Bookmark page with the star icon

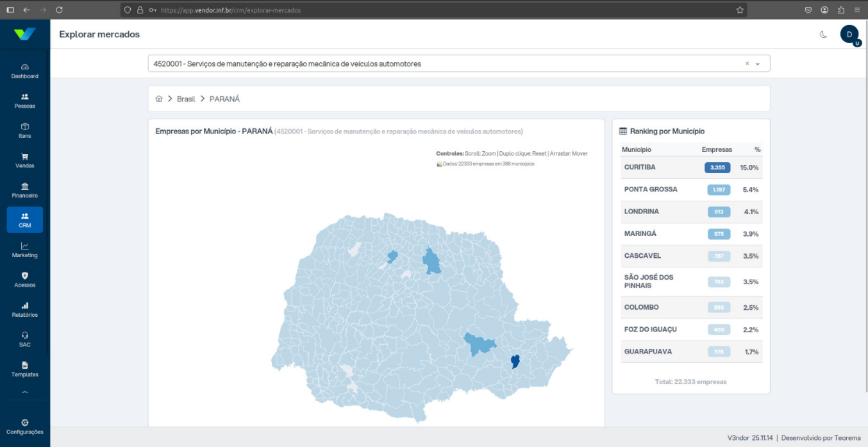click(740, 10)
